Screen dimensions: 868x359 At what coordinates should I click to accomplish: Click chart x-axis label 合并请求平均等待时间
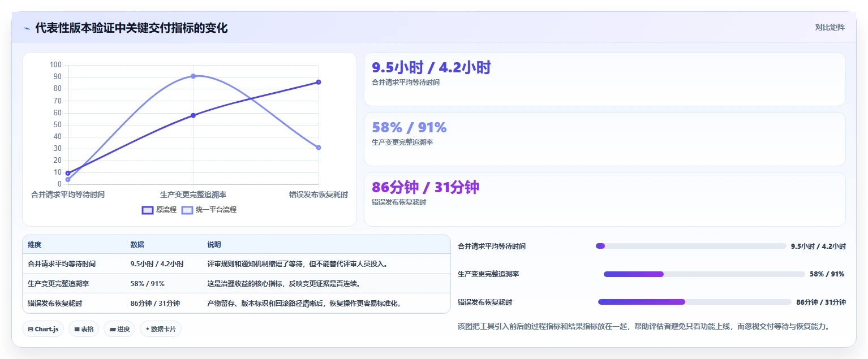pos(68,194)
